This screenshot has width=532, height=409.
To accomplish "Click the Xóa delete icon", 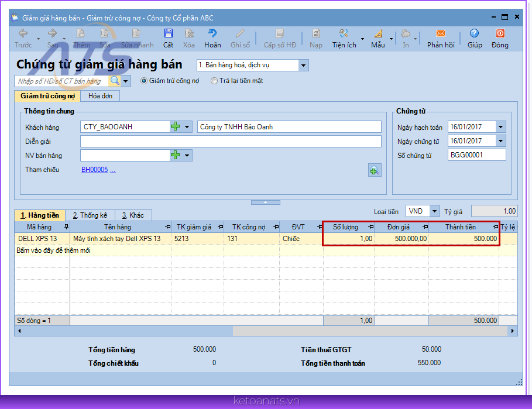I will (x=189, y=33).
